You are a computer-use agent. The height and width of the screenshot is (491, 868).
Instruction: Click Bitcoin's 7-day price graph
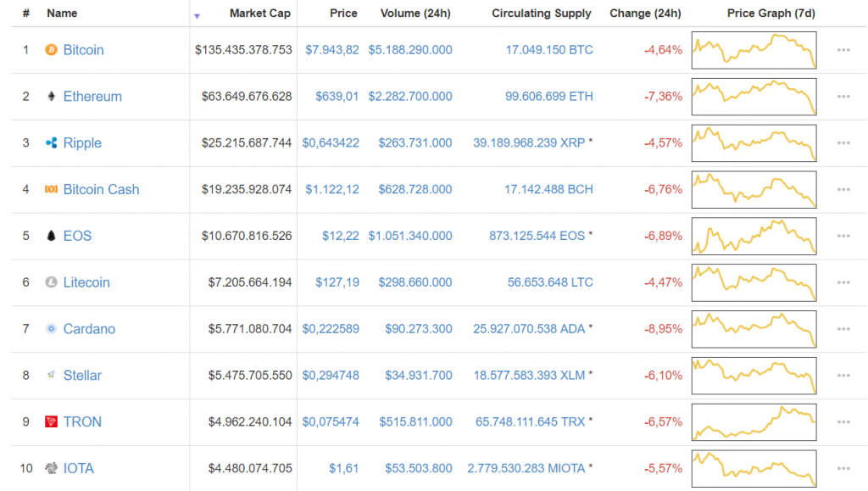(754, 50)
